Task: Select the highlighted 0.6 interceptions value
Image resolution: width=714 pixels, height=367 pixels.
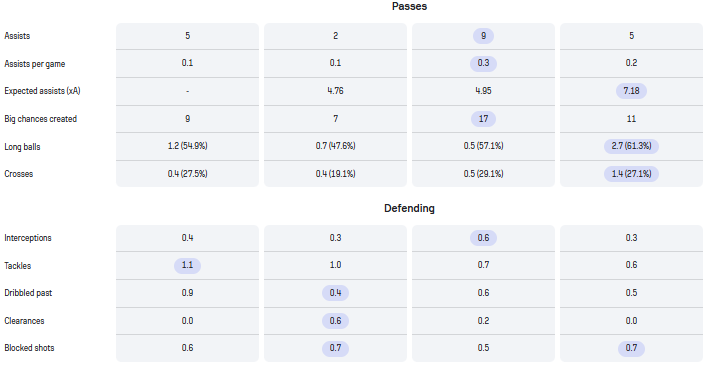Action: coord(483,238)
